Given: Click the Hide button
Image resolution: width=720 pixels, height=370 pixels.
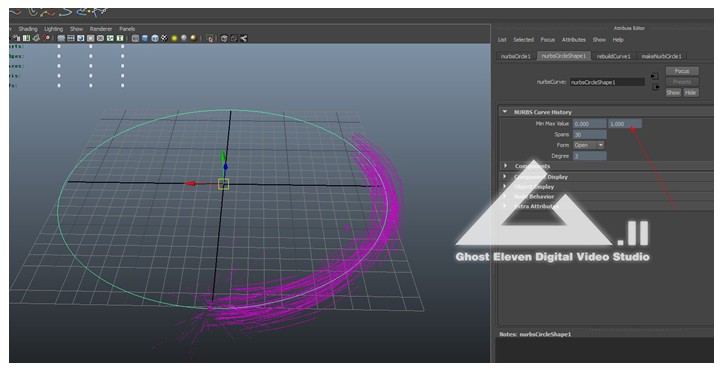Looking at the screenshot, I should 691,93.
